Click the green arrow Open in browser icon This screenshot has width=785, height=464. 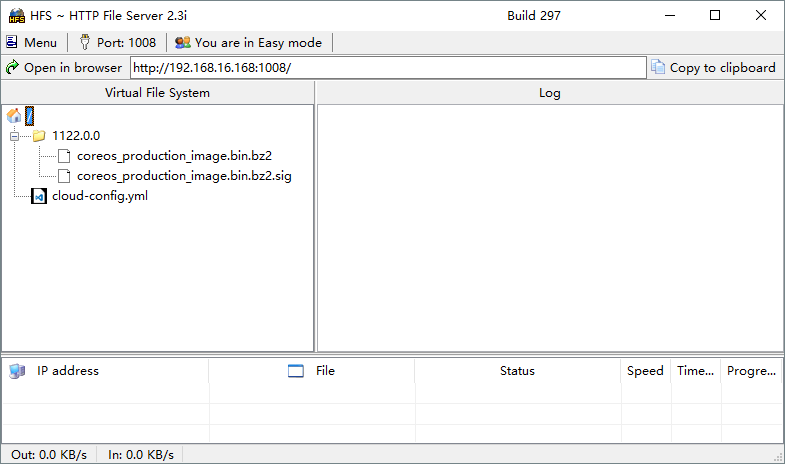(x=13, y=67)
